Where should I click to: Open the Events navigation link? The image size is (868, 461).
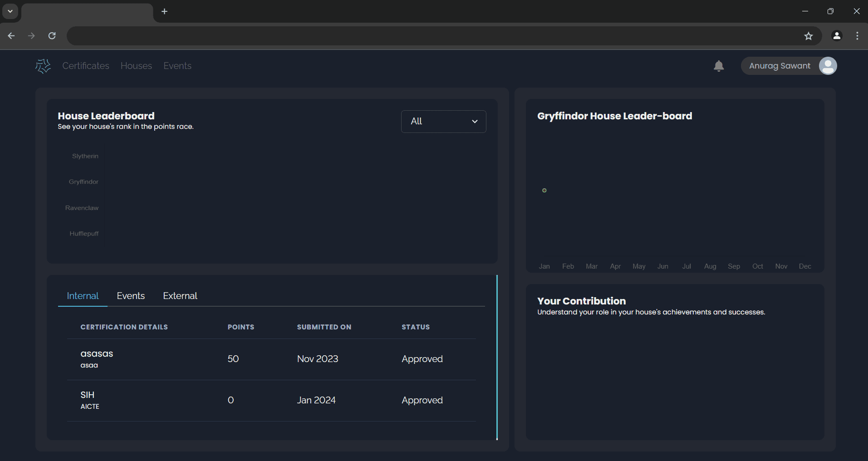pos(177,66)
